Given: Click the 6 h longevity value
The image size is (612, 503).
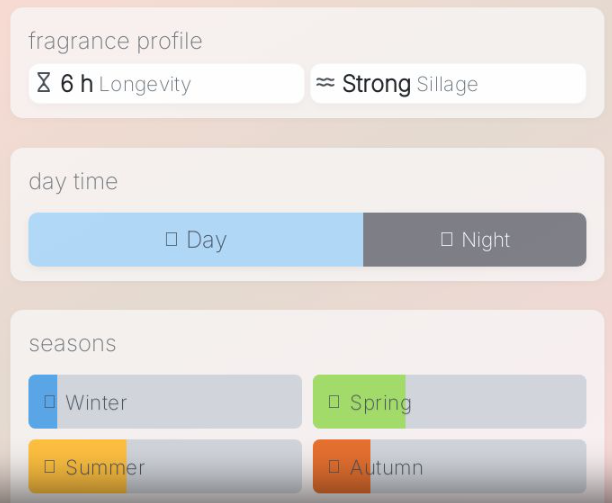Looking at the screenshot, I should pos(76,84).
